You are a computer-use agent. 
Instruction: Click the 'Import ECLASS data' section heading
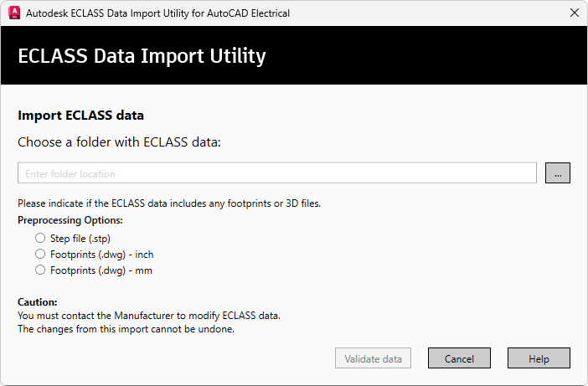click(x=81, y=116)
